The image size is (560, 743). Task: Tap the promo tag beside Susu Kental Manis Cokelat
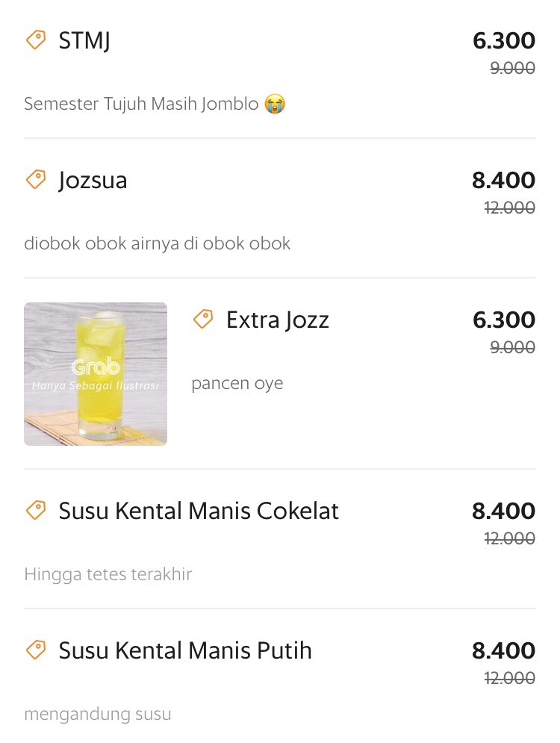pyautogui.click(x=36, y=510)
